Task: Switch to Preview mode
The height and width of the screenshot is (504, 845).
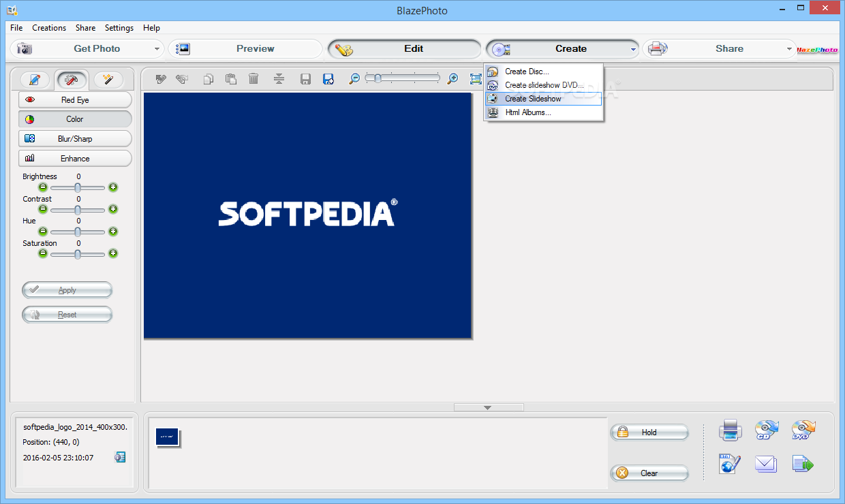Action: [x=245, y=49]
